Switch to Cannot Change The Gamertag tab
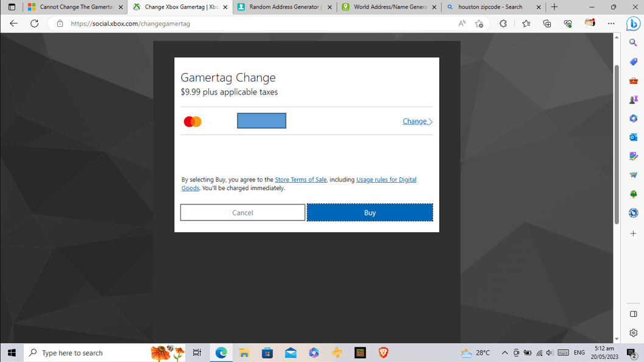Viewport: 644px width, 362px height. point(75,7)
